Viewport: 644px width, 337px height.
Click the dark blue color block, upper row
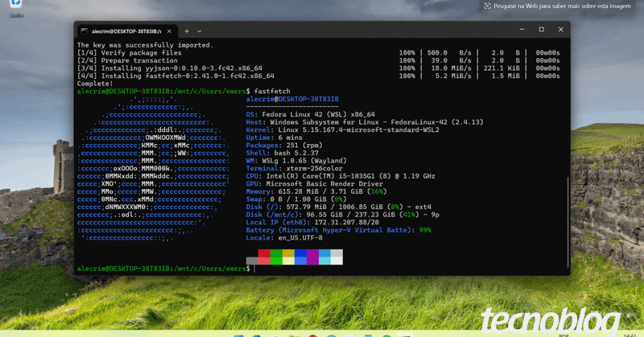click(300, 253)
